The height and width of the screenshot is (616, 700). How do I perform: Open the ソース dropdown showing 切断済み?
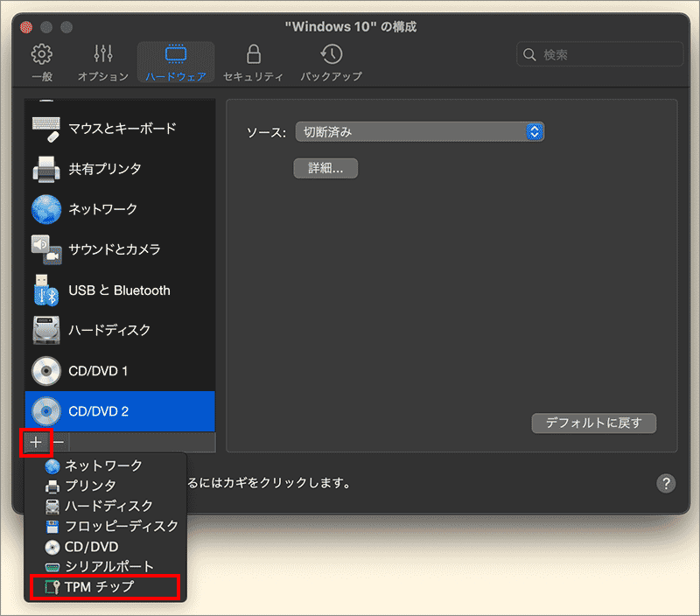click(420, 131)
